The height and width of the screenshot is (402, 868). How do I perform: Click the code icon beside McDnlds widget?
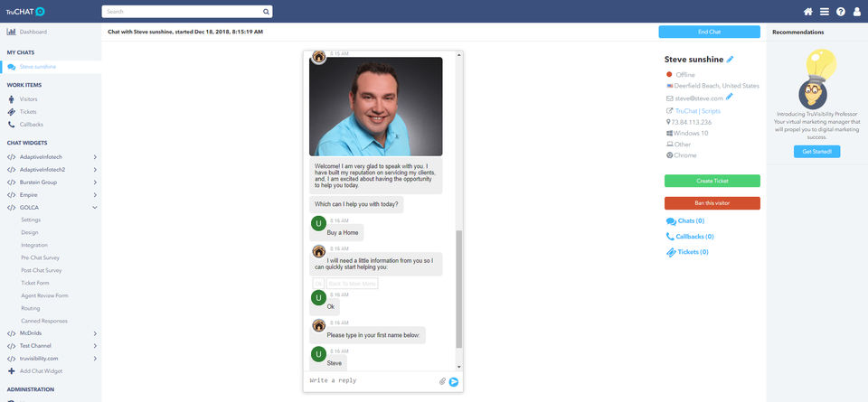(x=11, y=333)
